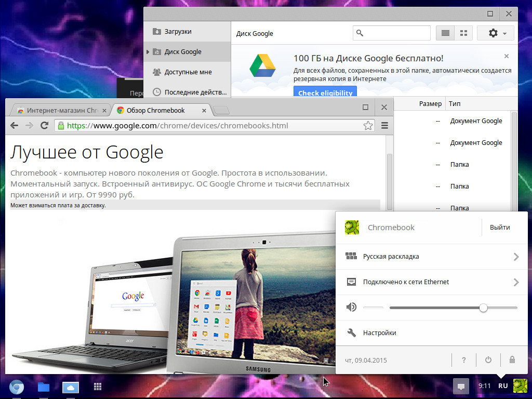Open Загрузки folder in Files sidebar
532x399 pixels.
187,32
